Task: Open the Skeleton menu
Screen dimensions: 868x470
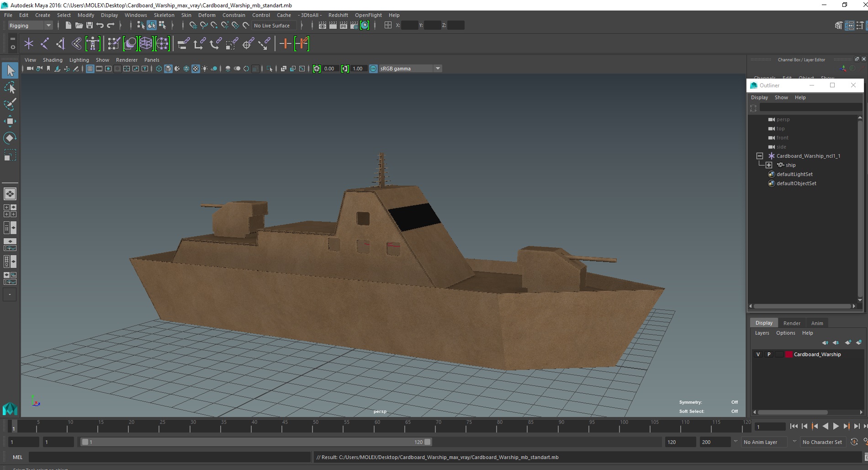Action: tap(164, 15)
